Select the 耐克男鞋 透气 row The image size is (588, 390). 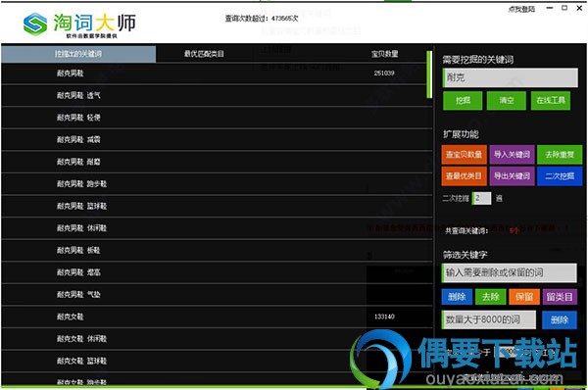217,96
